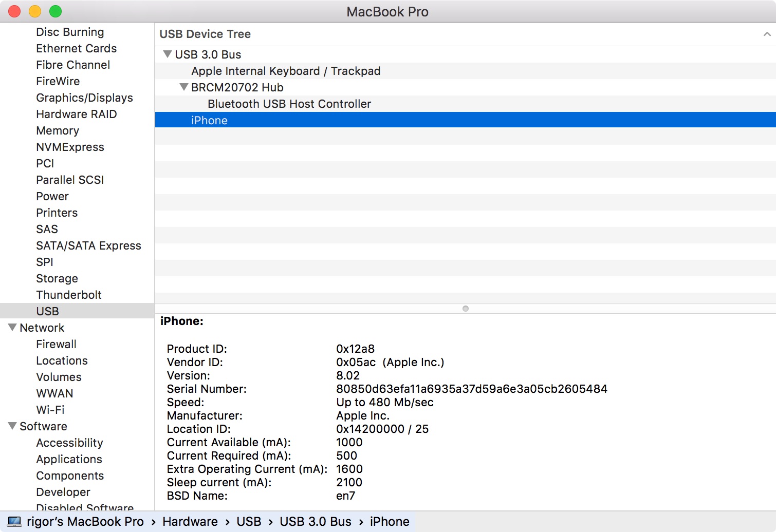Open Components under Software
The height and width of the screenshot is (532, 776).
[x=70, y=476]
